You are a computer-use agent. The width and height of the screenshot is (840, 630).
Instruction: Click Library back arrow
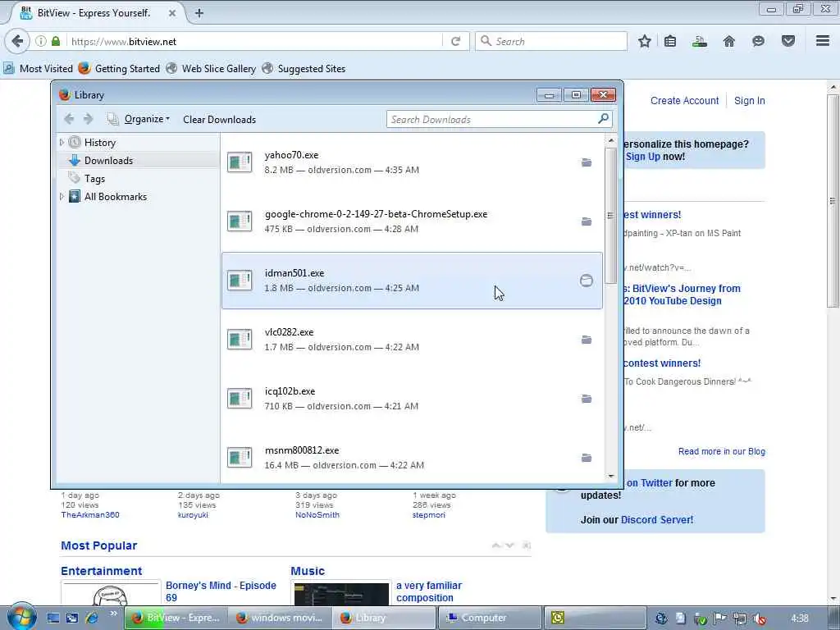(69, 119)
